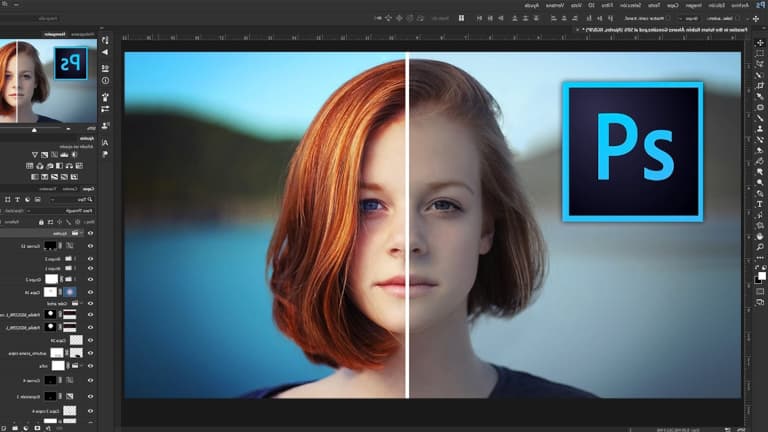Image resolution: width=768 pixels, height=432 pixels.
Task: Open the tool preset picker arrow
Action: pos(748,19)
